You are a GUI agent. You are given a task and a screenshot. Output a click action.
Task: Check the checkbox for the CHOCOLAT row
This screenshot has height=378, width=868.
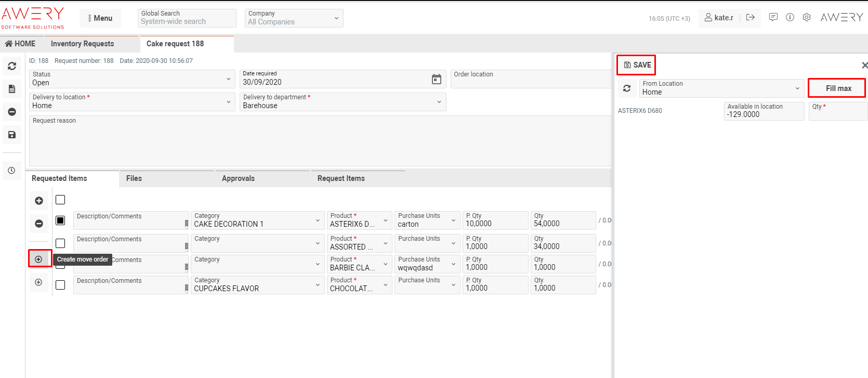point(60,285)
